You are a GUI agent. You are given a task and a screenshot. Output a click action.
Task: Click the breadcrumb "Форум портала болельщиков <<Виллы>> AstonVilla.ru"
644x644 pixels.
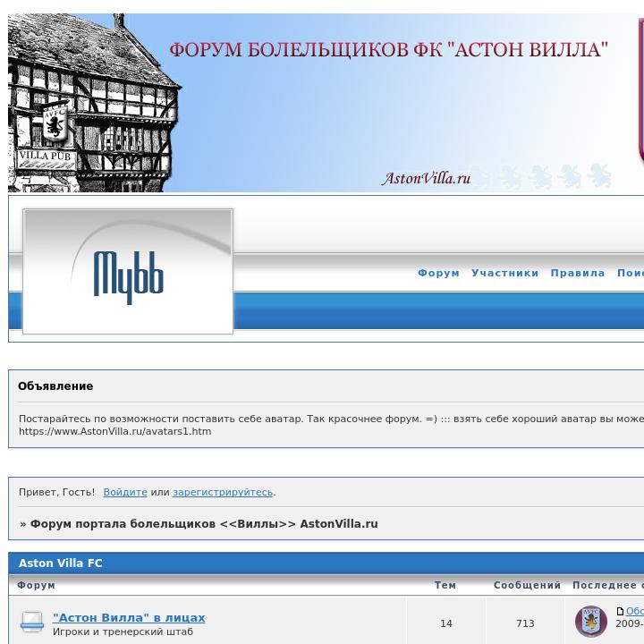coord(204,523)
